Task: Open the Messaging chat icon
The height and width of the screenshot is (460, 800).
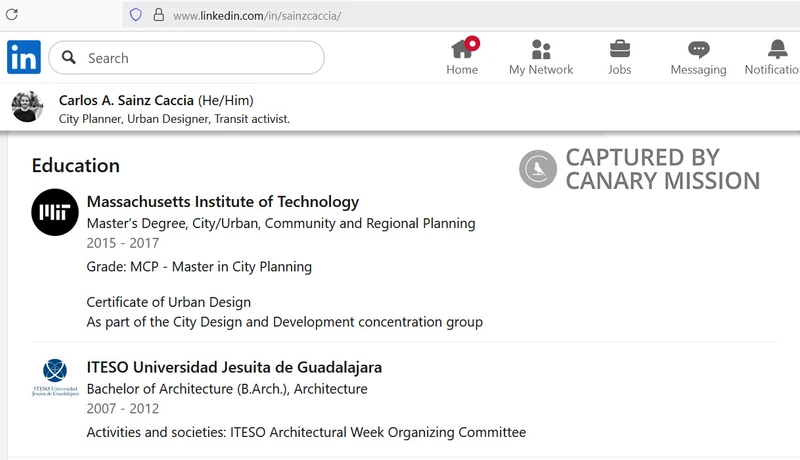Action: (699, 50)
